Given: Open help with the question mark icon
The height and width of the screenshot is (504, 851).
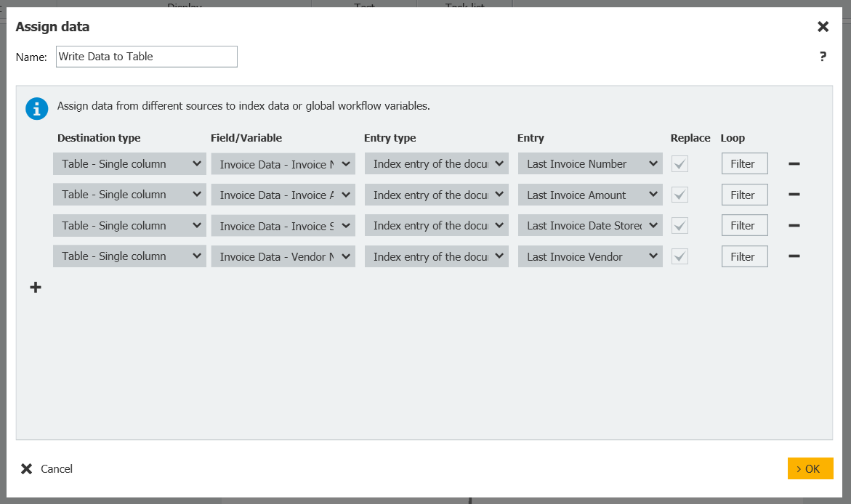Looking at the screenshot, I should tap(823, 57).
